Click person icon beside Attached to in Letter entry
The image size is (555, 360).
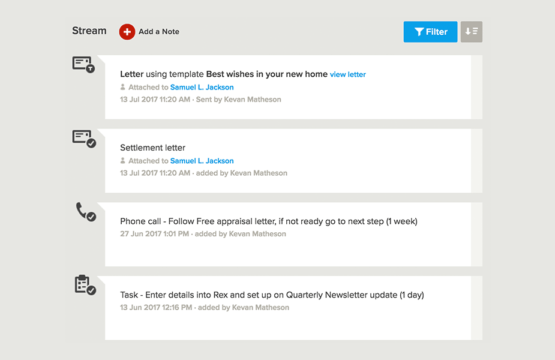click(123, 87)
